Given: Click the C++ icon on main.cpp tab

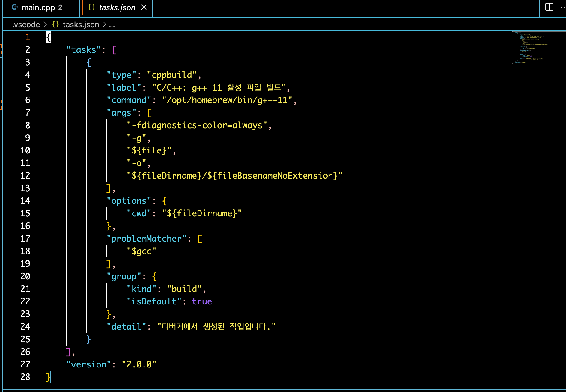Looking at the screenshot, I should (14, 7).
